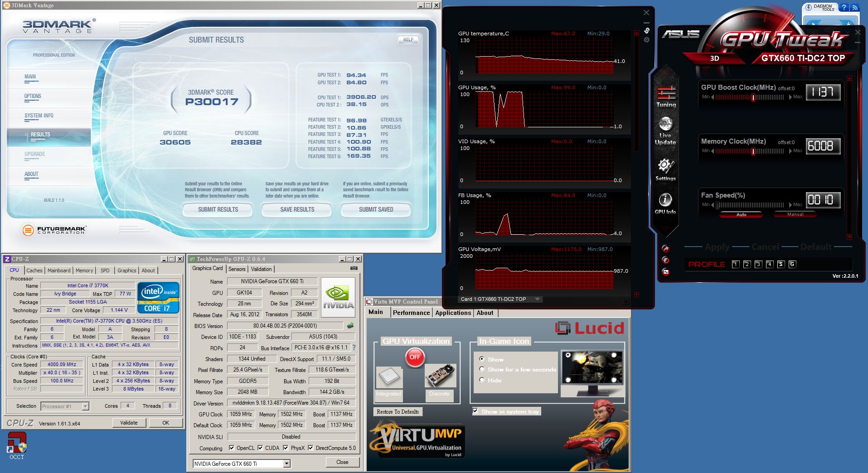
Task: Click the link icon in the monitor window
Action: tap(647, 30)
